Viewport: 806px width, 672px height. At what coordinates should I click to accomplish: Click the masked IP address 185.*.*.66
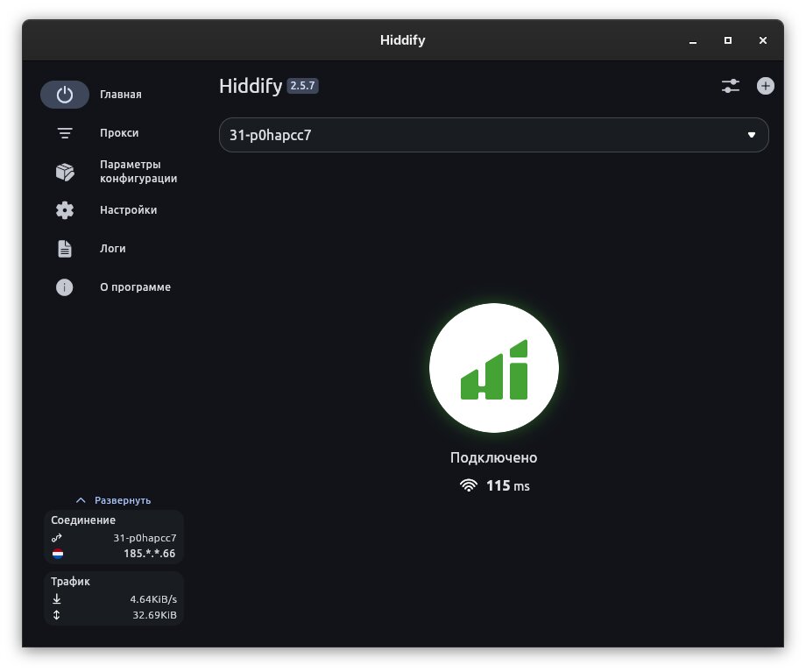[149, 554]
